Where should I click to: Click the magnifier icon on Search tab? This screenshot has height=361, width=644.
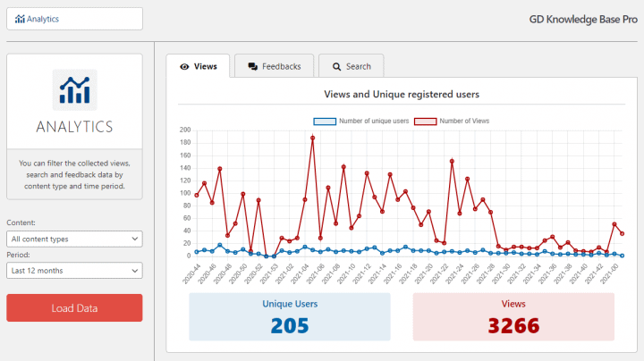tap(337, 66)
